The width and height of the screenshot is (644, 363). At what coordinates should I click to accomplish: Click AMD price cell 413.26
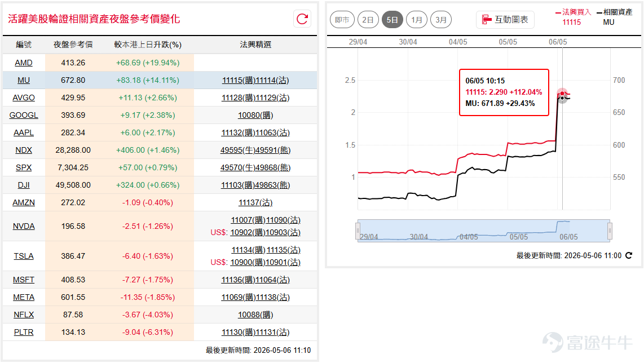tap(73, 63)
